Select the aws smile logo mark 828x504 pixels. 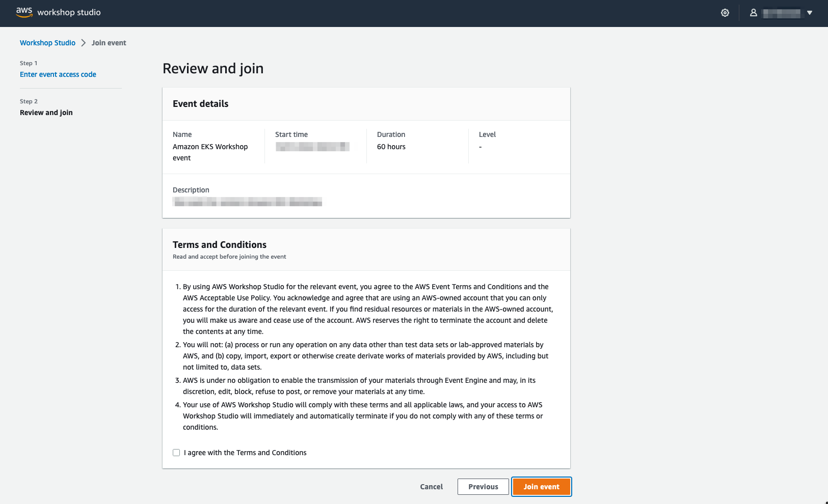[x=23, y=11]
